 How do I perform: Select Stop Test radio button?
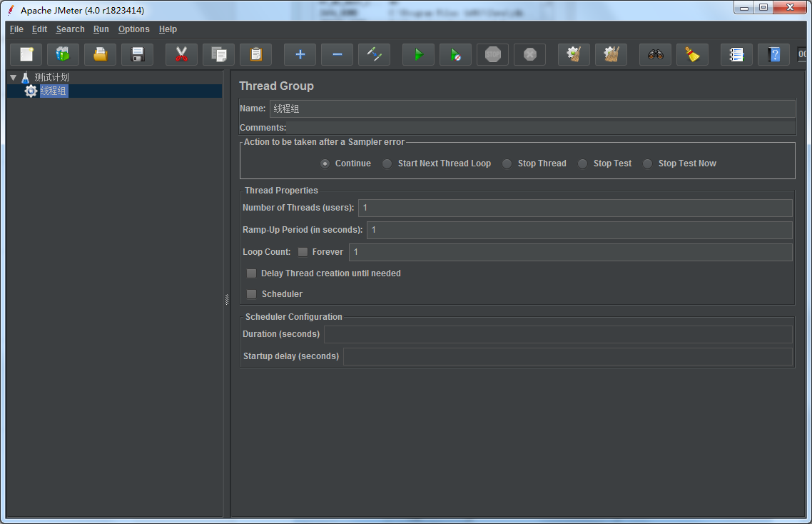582,163
